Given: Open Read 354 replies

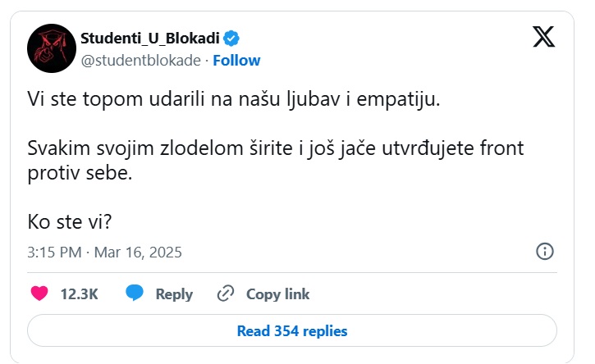Looking at the screenshot, I should tap(292, 330).
